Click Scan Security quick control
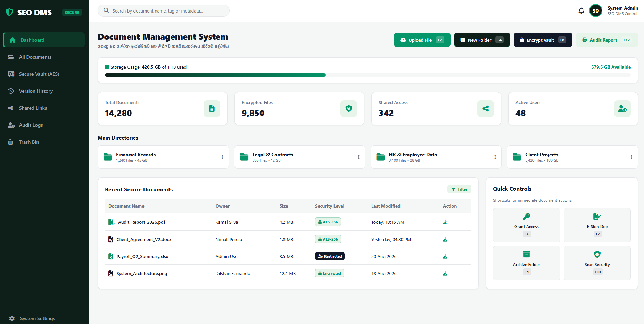This screenshot has width=644, height=324. coord(597,263)
